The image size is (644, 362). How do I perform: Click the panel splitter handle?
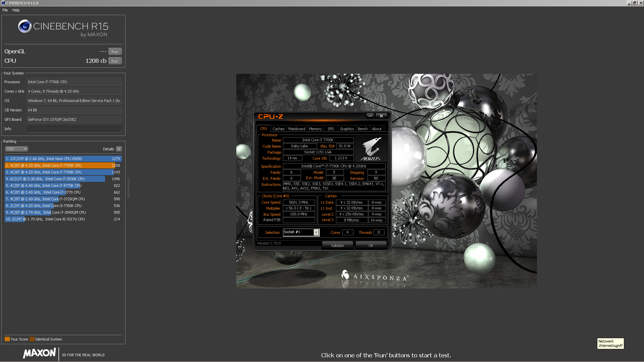pos(128,188)
